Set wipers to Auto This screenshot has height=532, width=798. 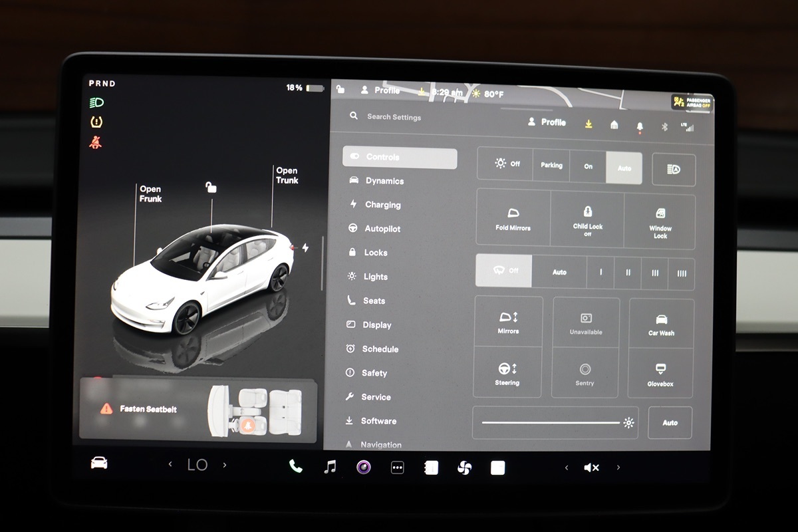[559, 272]
